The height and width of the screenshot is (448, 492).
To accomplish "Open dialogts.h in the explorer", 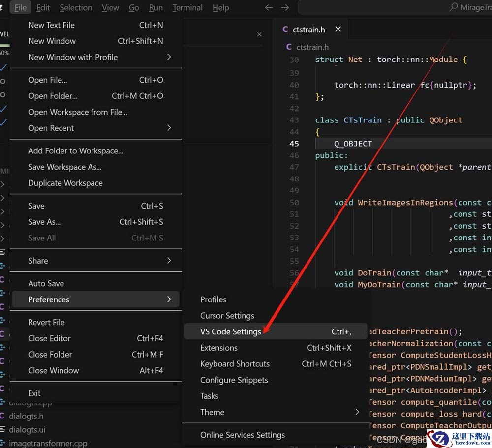I will 26,416.
